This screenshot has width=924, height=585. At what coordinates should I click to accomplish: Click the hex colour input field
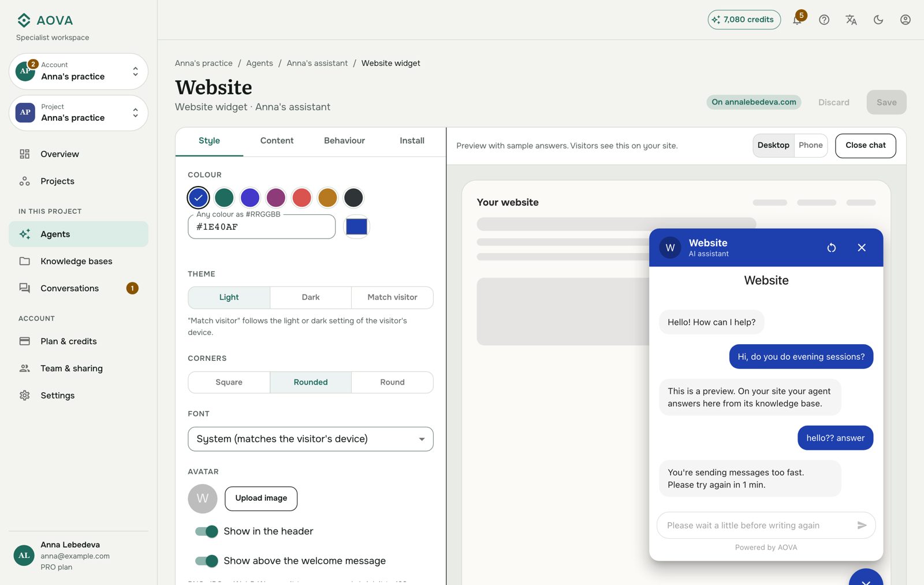pyautogui.click(x=262, y=227)
